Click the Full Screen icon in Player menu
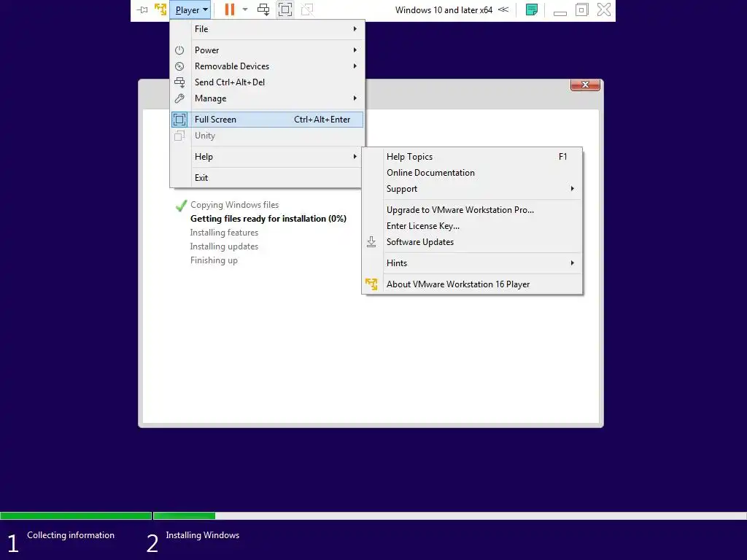This screenshot has width=747, height=560. pyautogui.click(x=179, y=120)
